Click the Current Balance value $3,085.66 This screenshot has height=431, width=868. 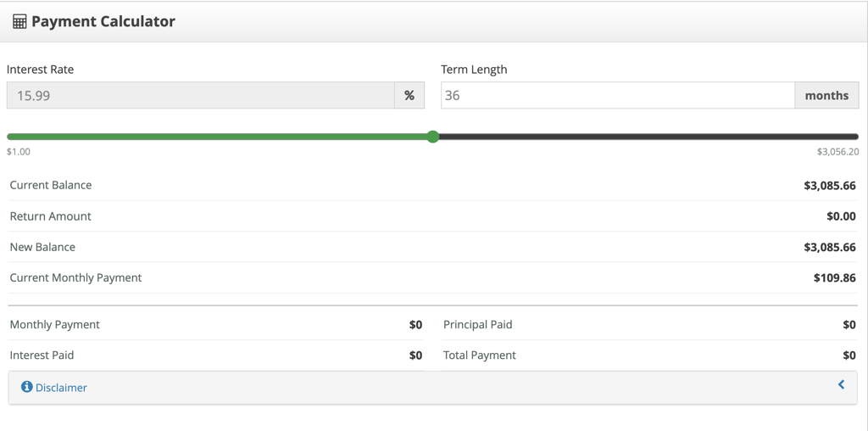tap(830, 186)
